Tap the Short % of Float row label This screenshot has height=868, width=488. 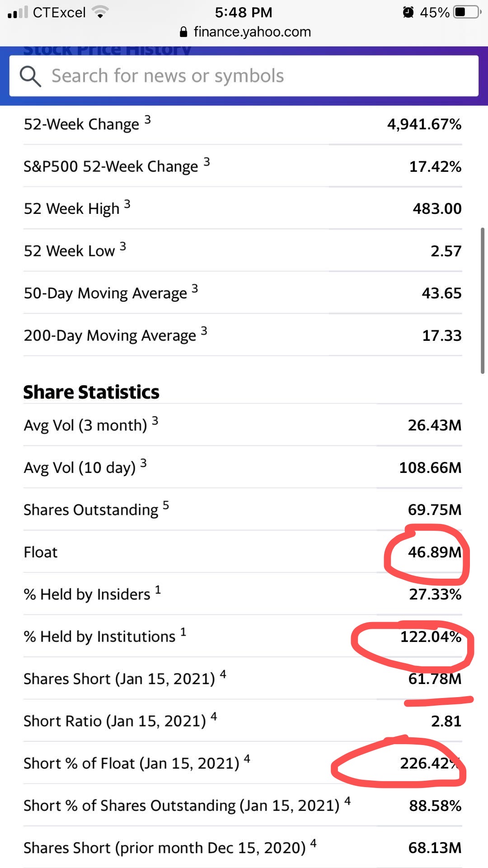coord(131,764)
